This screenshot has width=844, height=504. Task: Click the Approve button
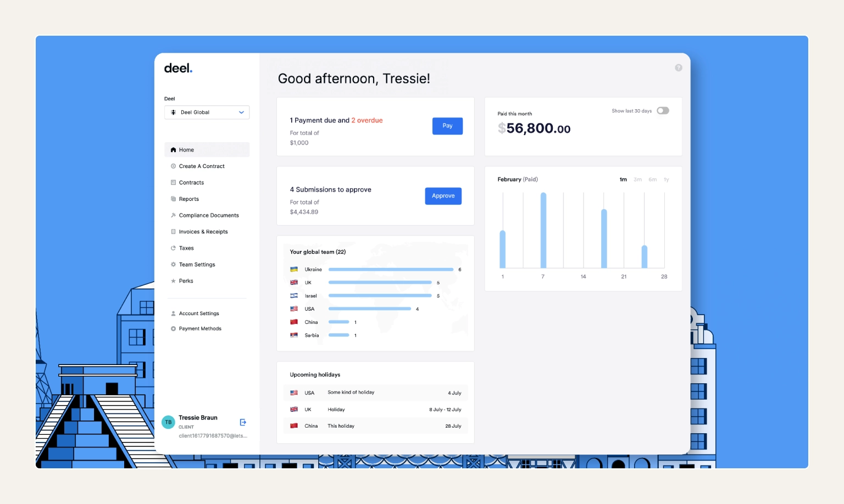coord(443,196)
